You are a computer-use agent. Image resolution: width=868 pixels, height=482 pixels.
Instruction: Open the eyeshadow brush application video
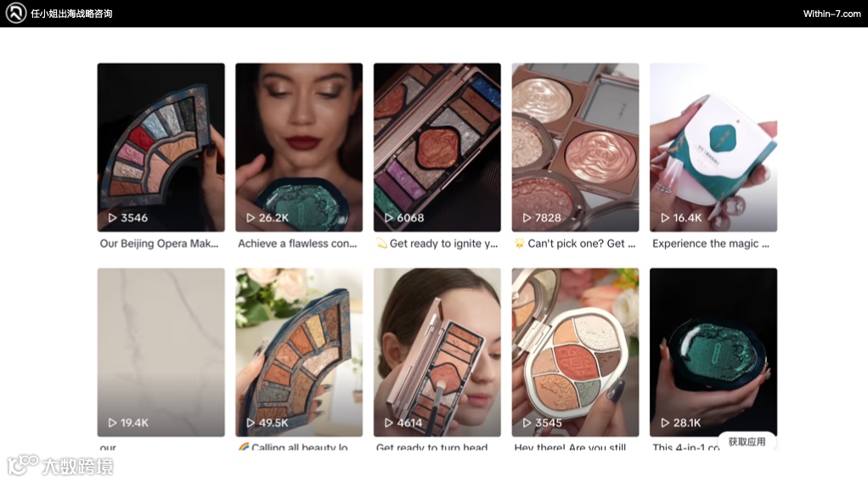[x=437, y=352]
